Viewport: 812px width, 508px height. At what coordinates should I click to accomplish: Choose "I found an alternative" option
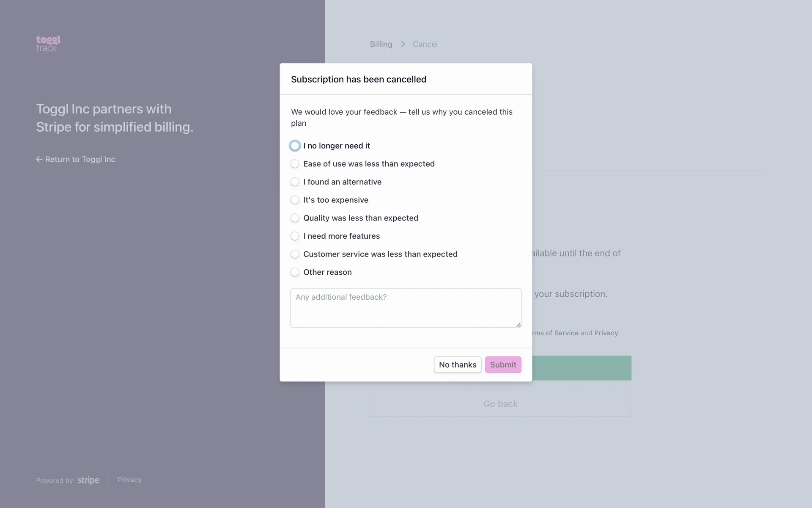[295, 182]
